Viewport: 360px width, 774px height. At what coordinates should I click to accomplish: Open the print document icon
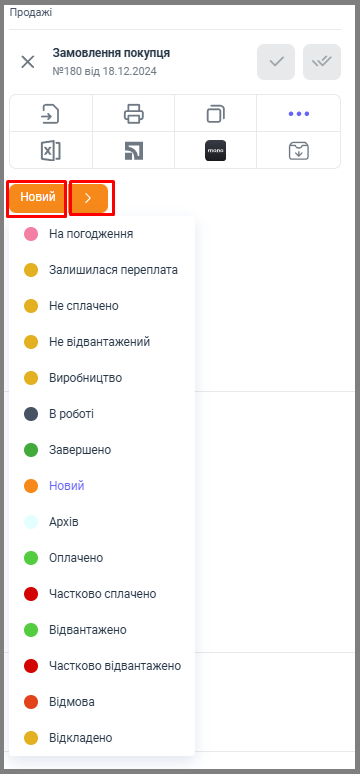[133, 114]
